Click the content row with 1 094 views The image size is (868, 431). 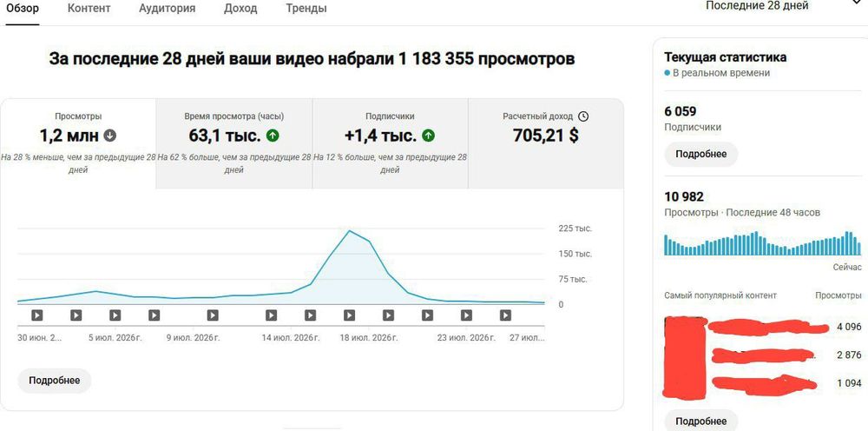point(763,383)
